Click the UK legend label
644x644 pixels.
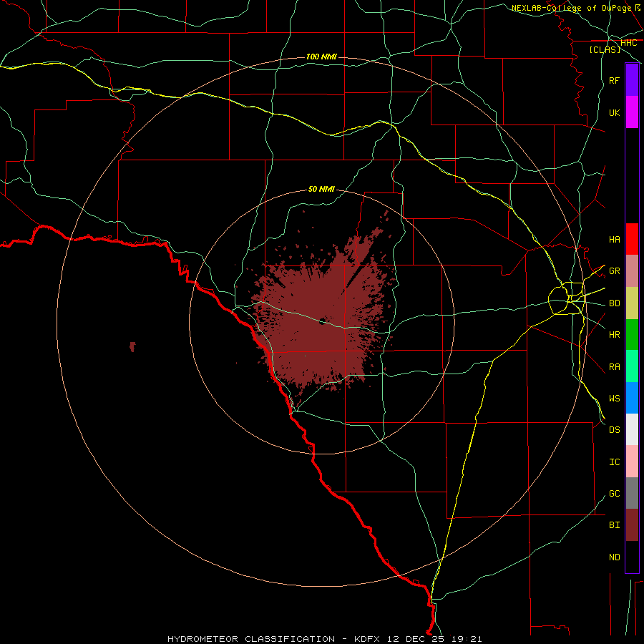[x=614, y=112]
